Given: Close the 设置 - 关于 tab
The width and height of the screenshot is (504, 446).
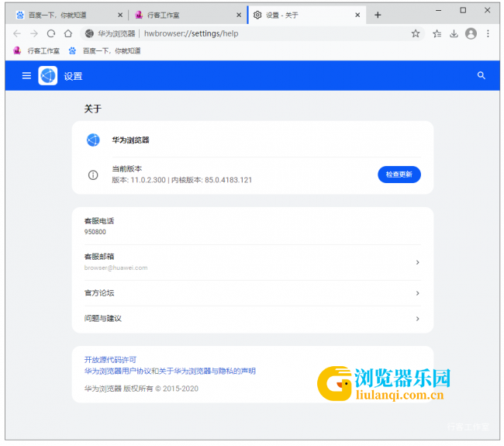Looking at the screenshot, I should coord(357,15).
